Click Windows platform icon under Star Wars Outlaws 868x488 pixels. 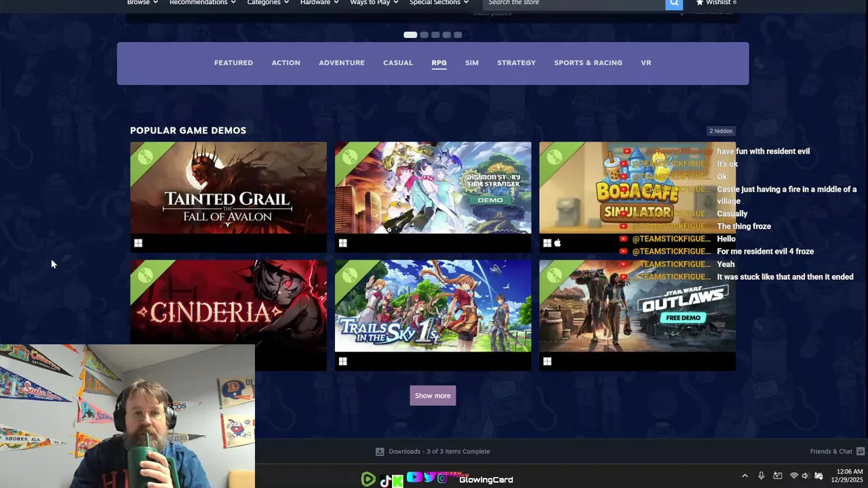547,361
